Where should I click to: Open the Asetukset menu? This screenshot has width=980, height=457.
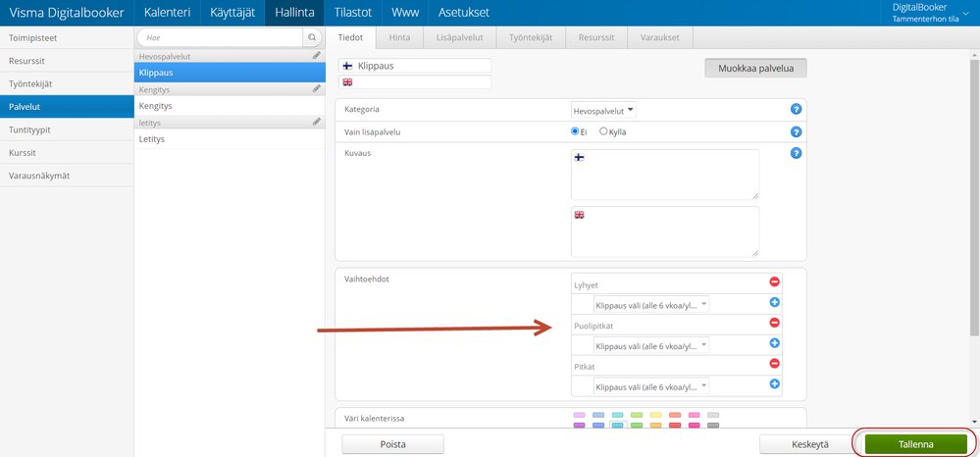pos(464,13)
